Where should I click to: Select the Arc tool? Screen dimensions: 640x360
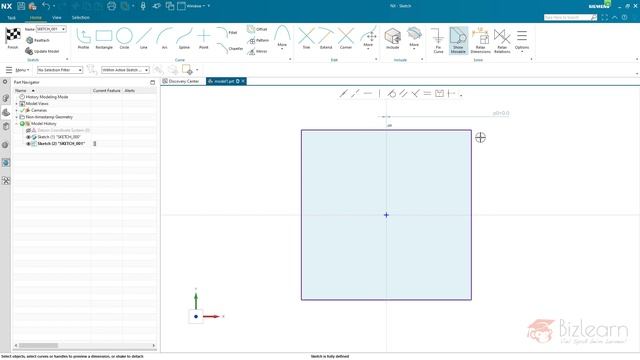pyautogui.click(x=164, y=38)
